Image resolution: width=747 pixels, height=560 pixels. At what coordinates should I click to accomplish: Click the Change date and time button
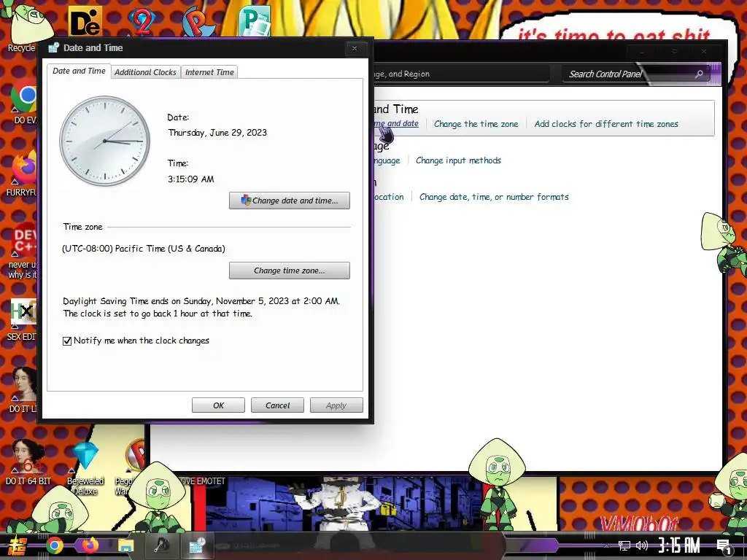289,201
